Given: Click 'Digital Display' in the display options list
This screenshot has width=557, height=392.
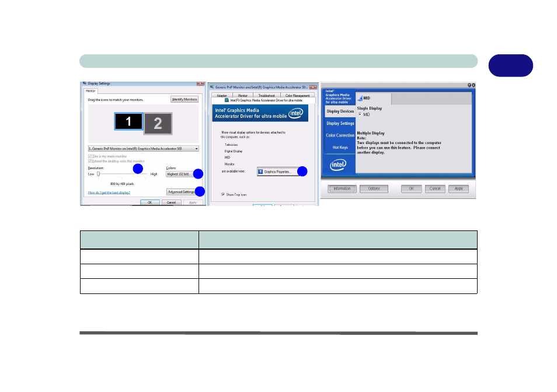Looking at the screenshot, I should (234, 151).
